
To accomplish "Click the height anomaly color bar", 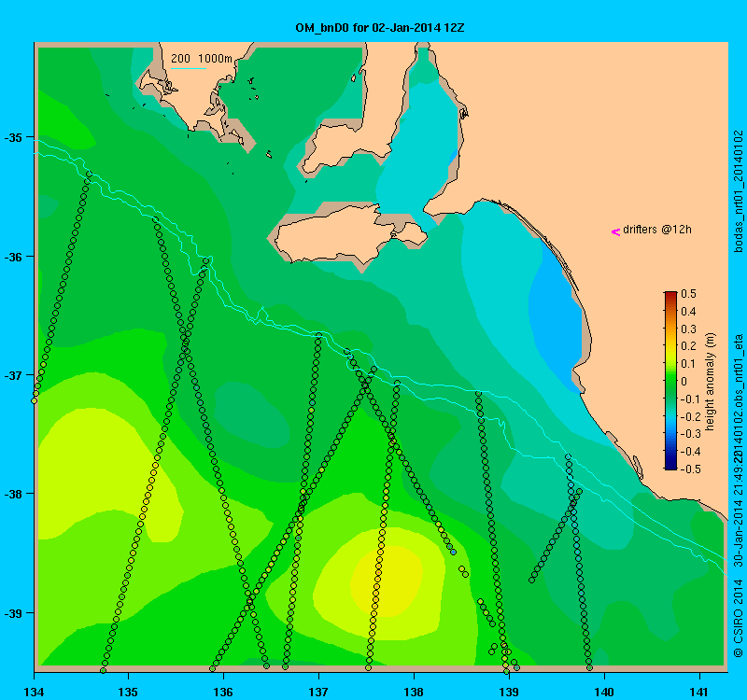I will (670, 381).
